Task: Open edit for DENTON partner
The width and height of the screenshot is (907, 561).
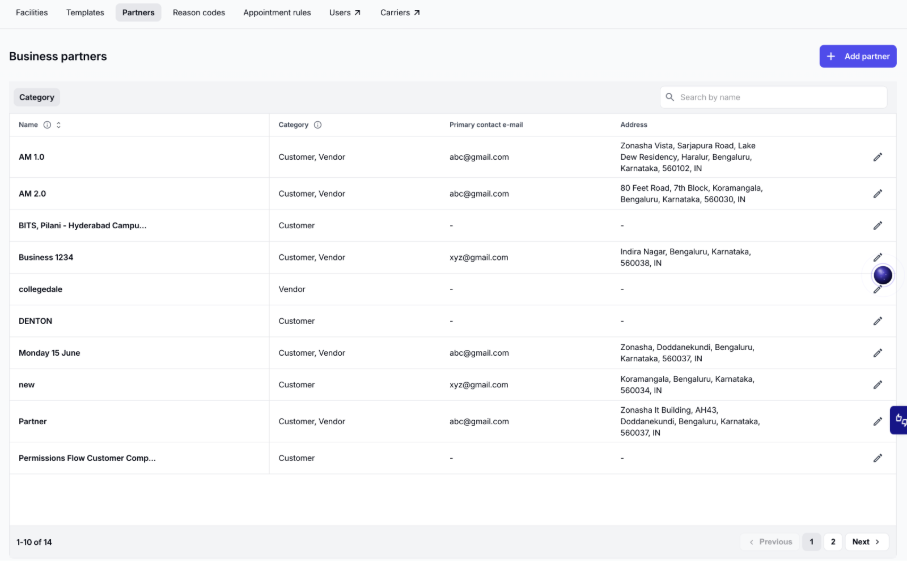Action: pos(877,321)
